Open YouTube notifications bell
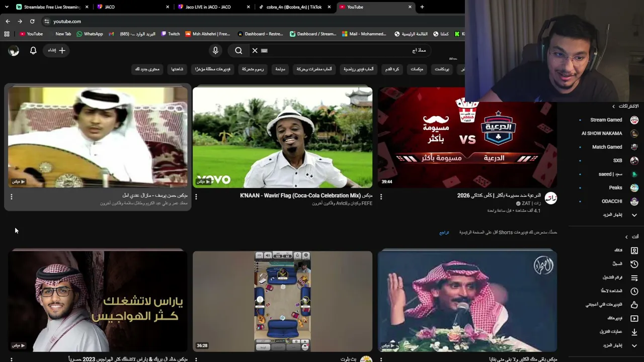This screenshot has width=644, height=362. click(x=33, y=50)
